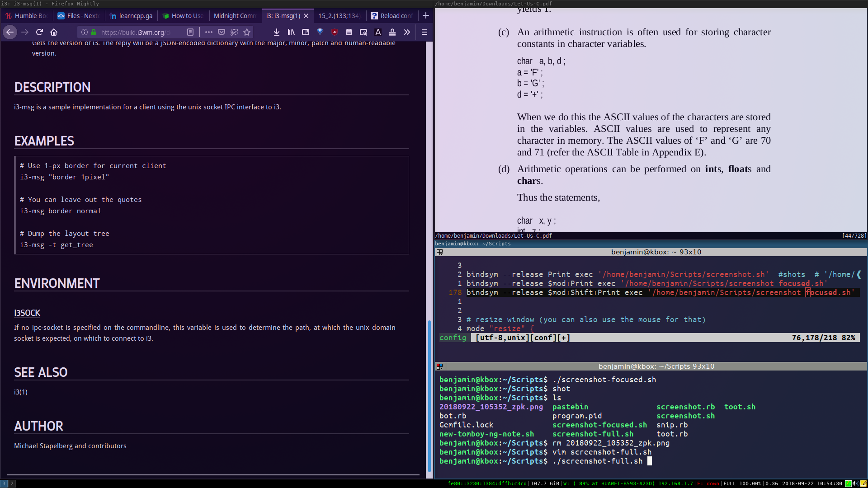The image size is (868, 488).
Task: Save the page to Pocket
Action: coord(222,32)
